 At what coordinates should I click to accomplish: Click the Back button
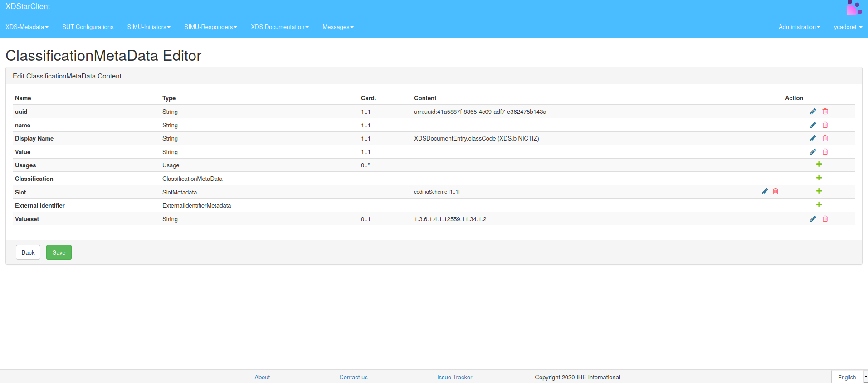coord(28,252)
